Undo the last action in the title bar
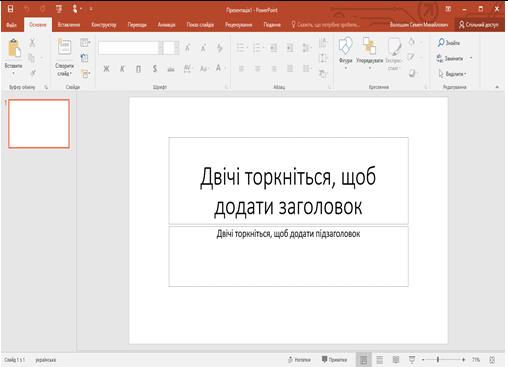 click(x=26, y=9)
